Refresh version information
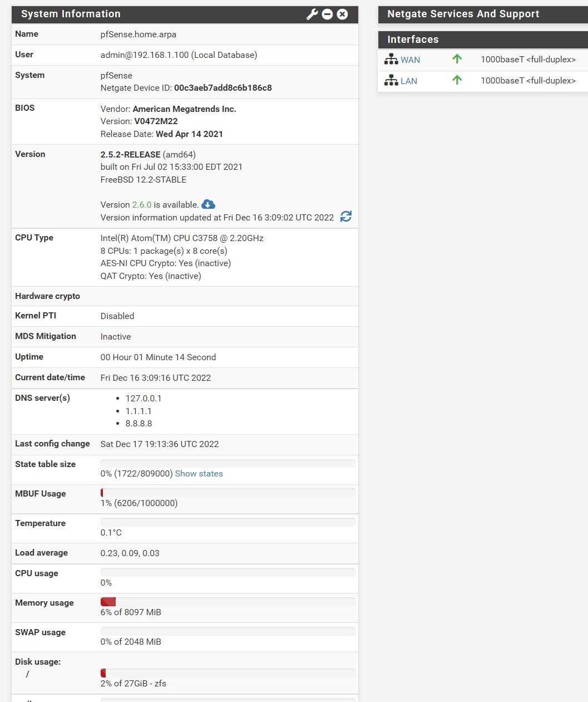Viewport: 588px width, 702px height. click(x=346, y=217)
